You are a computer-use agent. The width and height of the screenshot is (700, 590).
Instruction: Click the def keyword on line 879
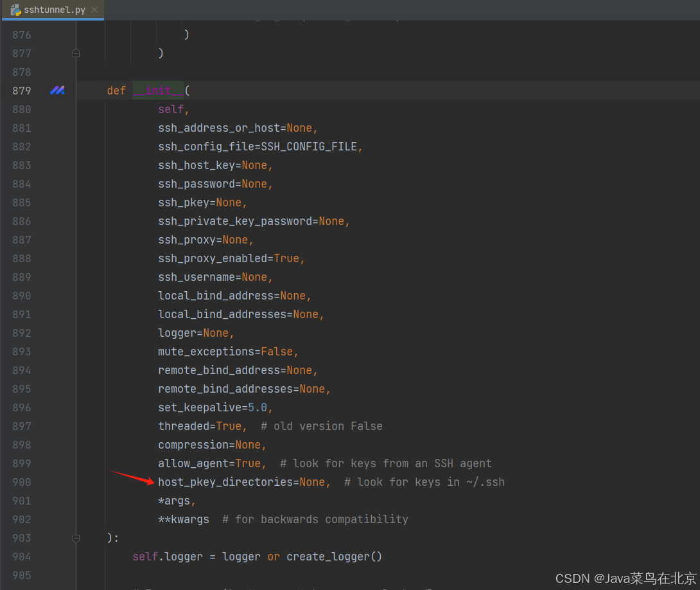pyautogui.click(x=116, y=91)
